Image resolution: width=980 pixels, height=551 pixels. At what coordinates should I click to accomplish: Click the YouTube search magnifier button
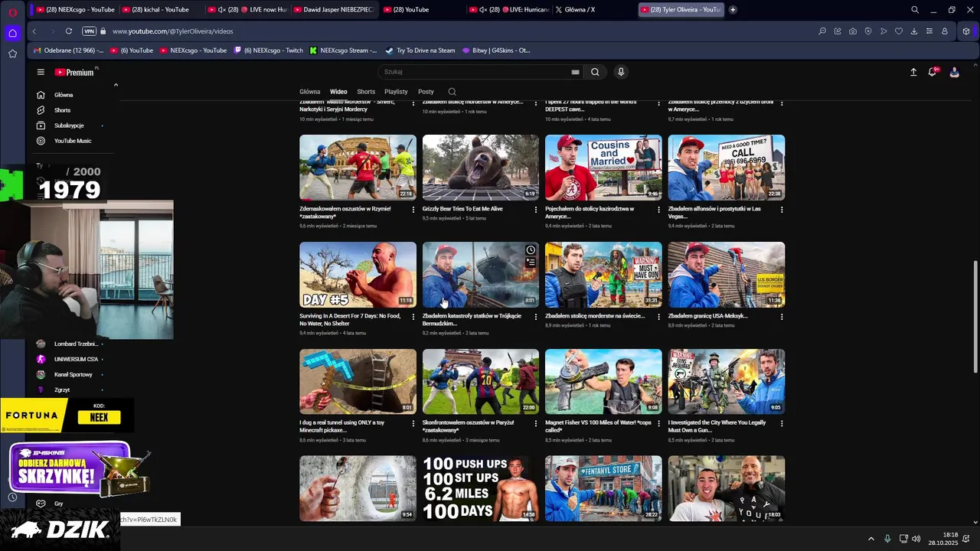tap(595, 72)
